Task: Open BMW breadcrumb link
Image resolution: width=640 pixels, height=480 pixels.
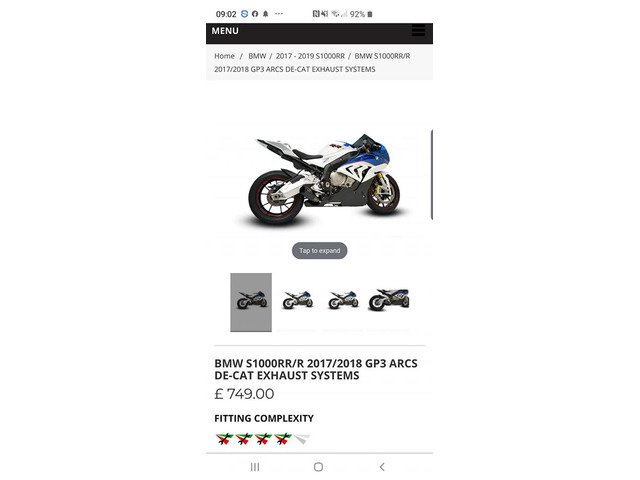Action: pyautogui.click(x=257, y=56)
